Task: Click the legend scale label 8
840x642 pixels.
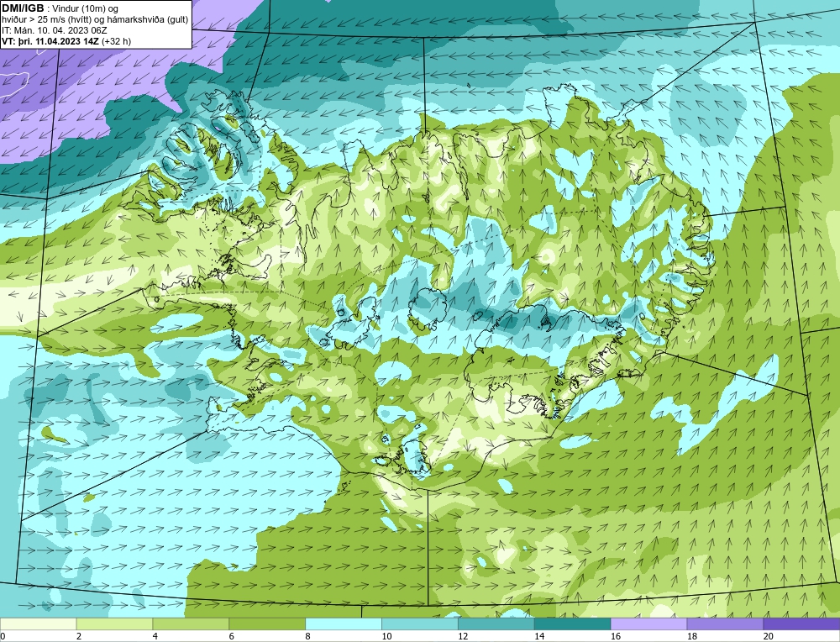Action: 308,636
